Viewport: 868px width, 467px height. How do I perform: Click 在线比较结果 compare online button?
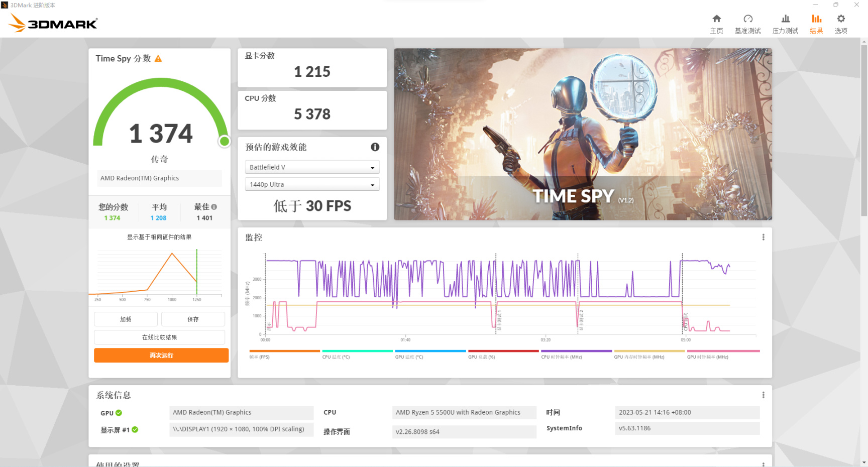[x=159, y=337]
